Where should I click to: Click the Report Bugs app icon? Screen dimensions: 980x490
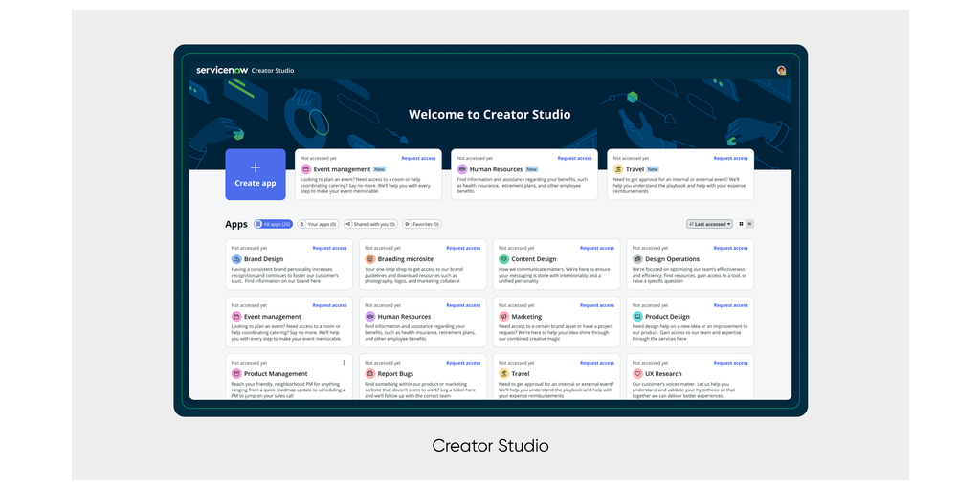(x=370, y=374)
